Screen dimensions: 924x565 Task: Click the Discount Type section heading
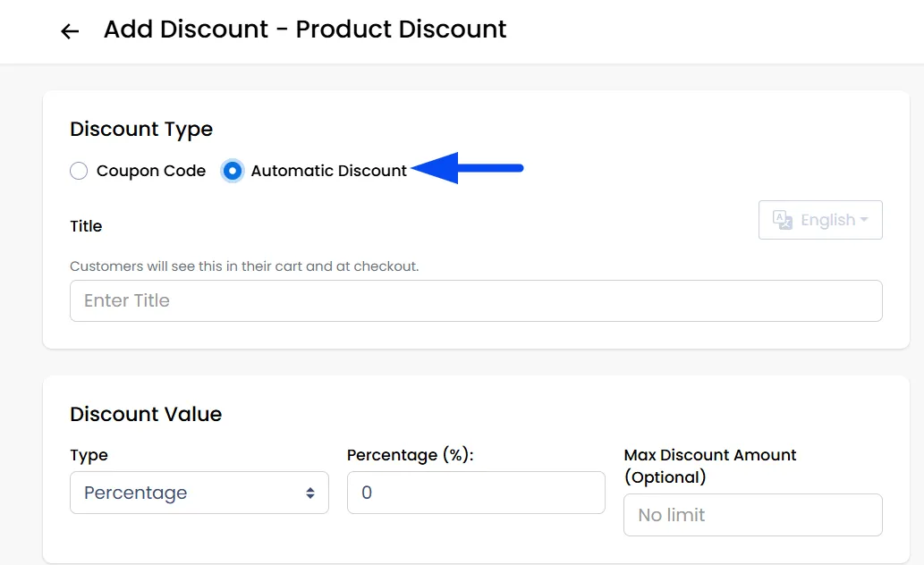point(140,129)
